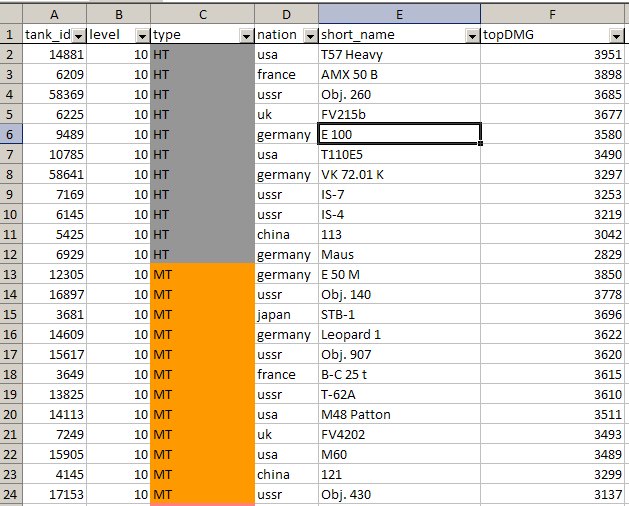Screen dimensions: 629x506
Task: Click topDMG value 3898
Action: tap(552, 74)
